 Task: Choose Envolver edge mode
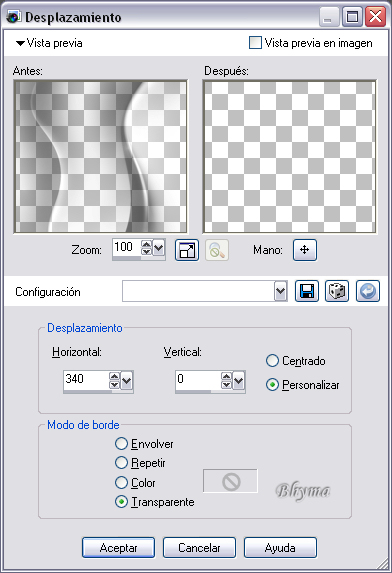tap(121, 444)
